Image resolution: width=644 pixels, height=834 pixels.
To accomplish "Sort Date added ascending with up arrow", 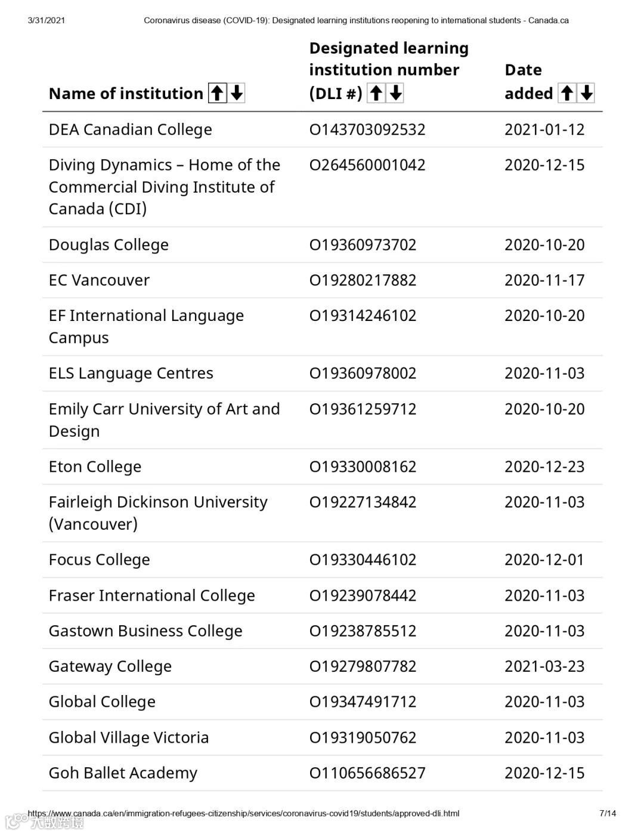I will coord(567,93).
